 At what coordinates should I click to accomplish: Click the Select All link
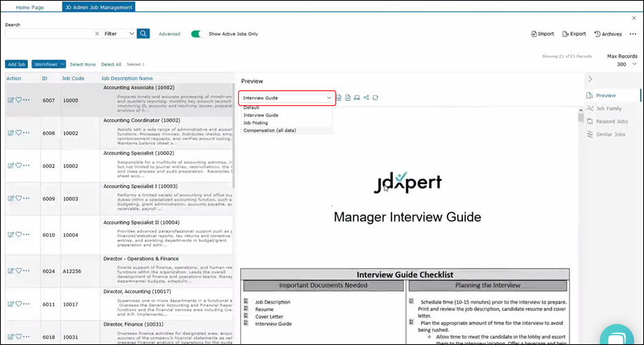(111, 64)
